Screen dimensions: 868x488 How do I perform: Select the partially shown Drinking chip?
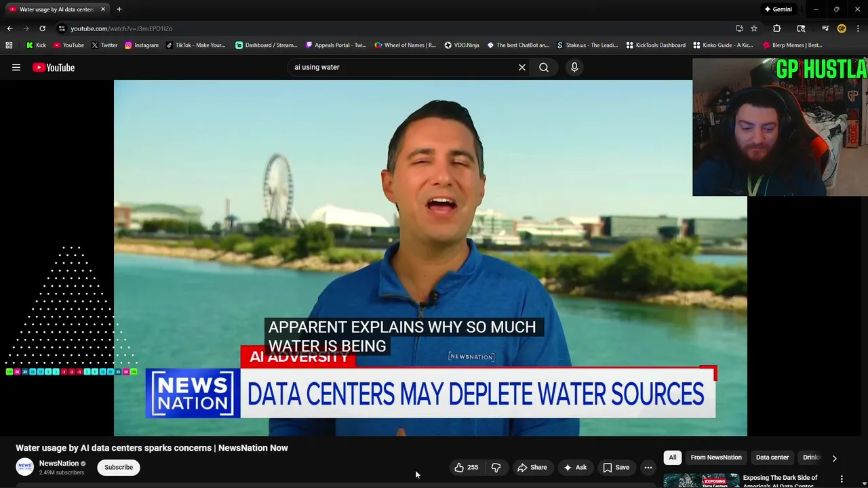click(x=812, y=457)
